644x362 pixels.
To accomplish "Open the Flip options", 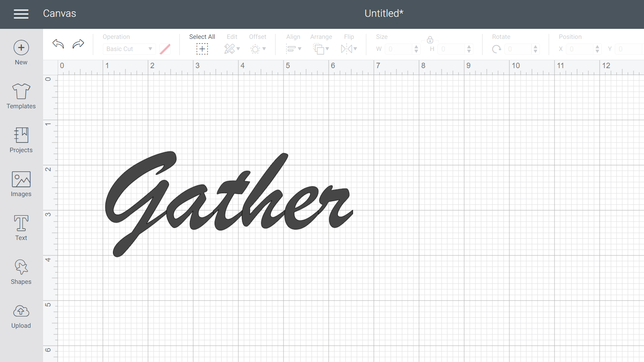I will point(349,48).
